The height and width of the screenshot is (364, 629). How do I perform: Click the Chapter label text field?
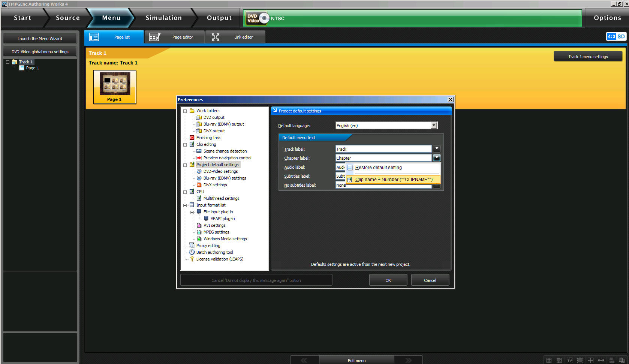pyautogui.click(x=383, y=158)
